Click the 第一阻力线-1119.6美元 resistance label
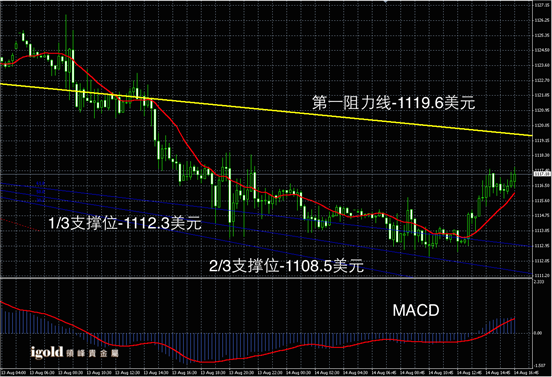This screenshot has height=377, width=552. 394,103
